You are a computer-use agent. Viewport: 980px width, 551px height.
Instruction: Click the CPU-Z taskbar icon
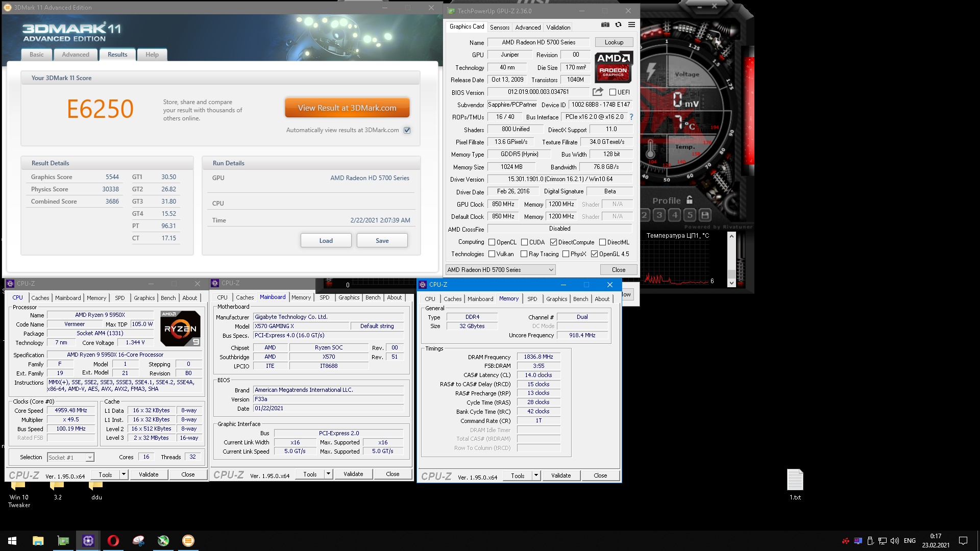pyautogui.click(x=88, y=541)
